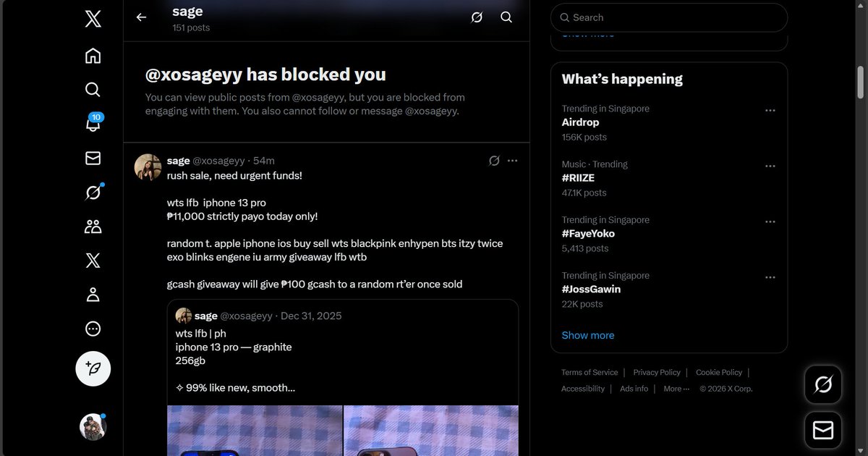868x456 pixels.
Task: Click Show more under What's happening
Action: click(588, 335)
